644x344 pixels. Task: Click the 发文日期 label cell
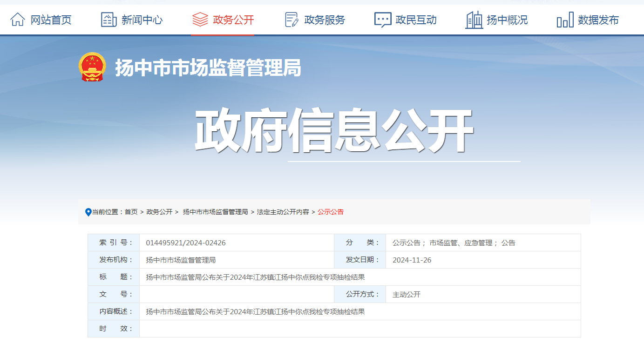click(x=360, y=260)
